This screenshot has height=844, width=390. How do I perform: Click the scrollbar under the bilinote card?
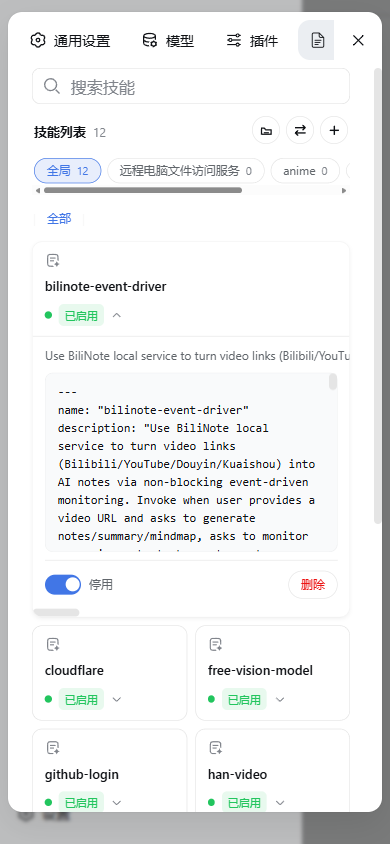(x=56, y=612)
